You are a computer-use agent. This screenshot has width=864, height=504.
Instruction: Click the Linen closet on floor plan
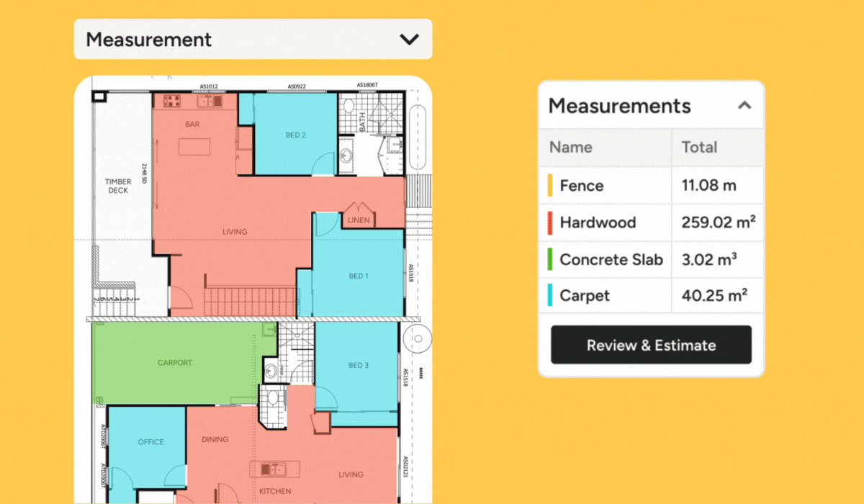click(x=358, y=220)
